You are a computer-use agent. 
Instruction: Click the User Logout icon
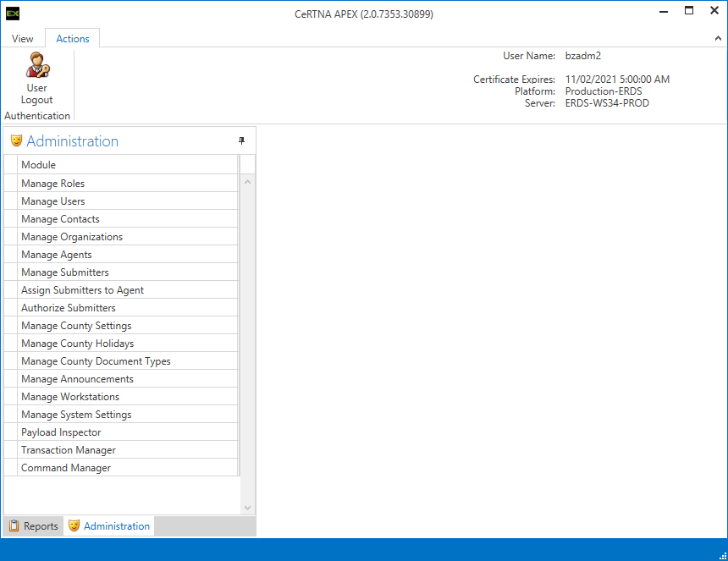[x=37, y=66]
